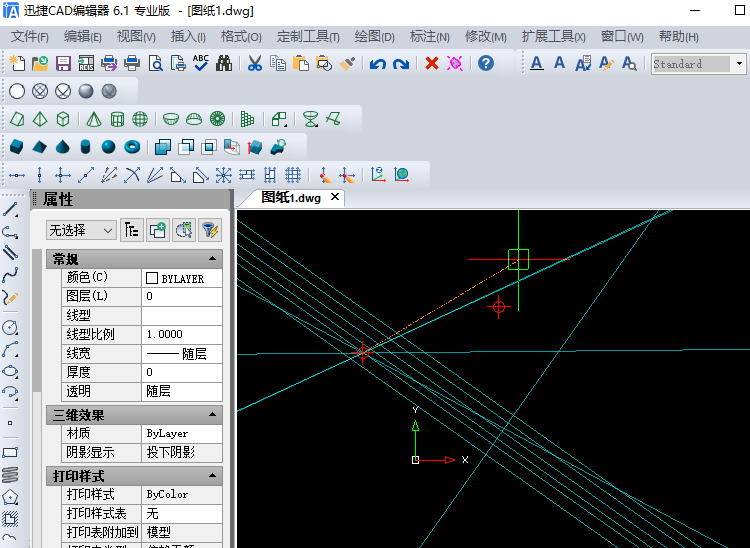Collapse the 常规 properties section
This screenshot has height=548, width=750.
tap(214, 259)
